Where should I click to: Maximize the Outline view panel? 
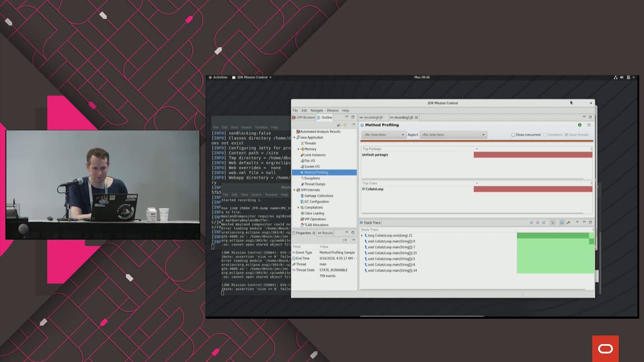(x=353, y=117)
